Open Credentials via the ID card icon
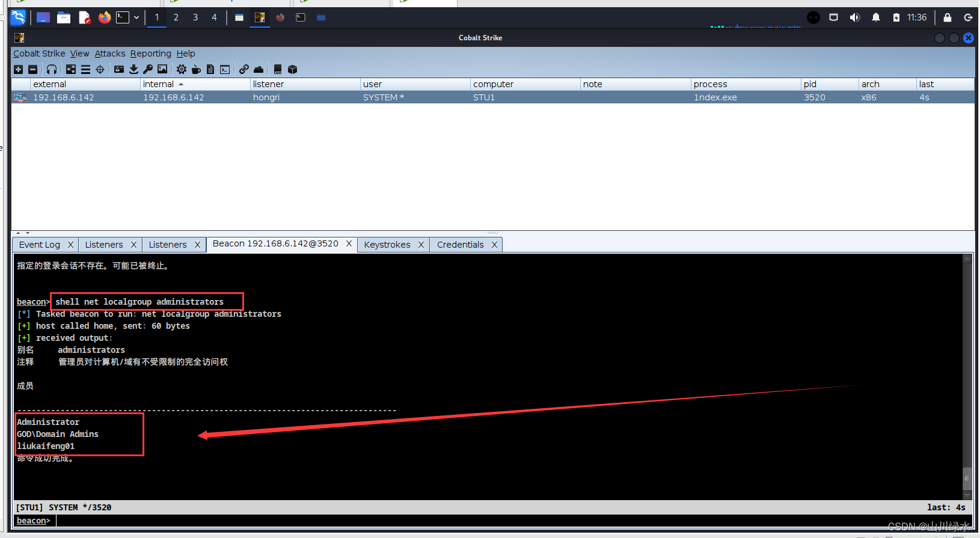980x538 pixels. (119, 70)
